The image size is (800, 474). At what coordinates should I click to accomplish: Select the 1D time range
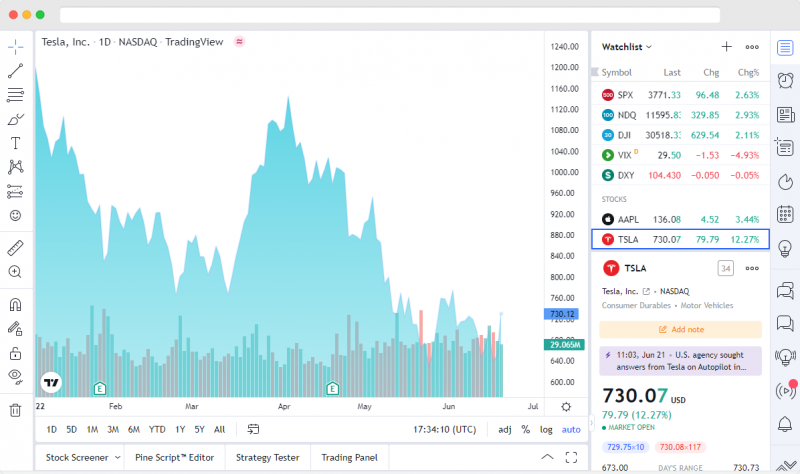52,430
